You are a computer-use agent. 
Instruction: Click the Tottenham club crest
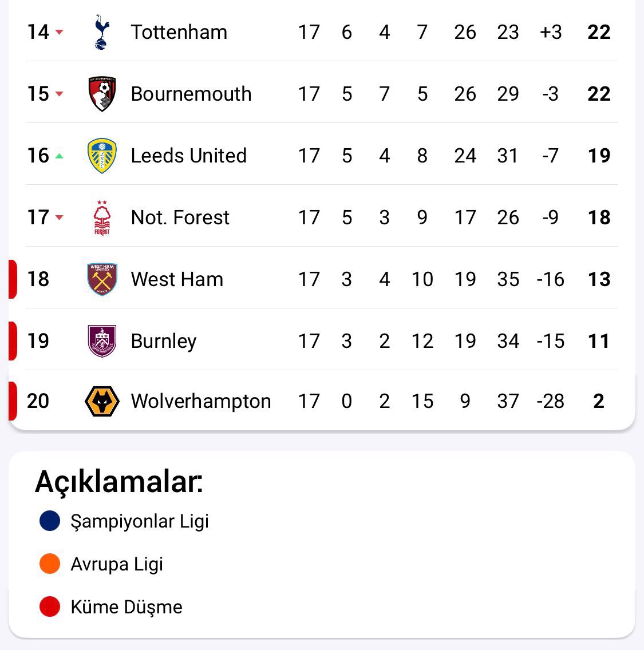102,32
